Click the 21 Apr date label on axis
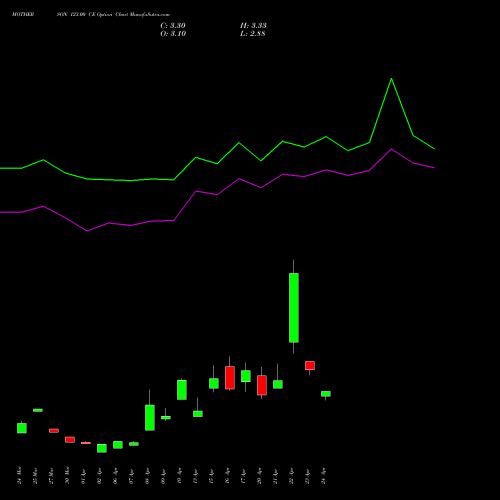This screenshot has height=500, width=500. pyautogui.click(x=276, y=476)
